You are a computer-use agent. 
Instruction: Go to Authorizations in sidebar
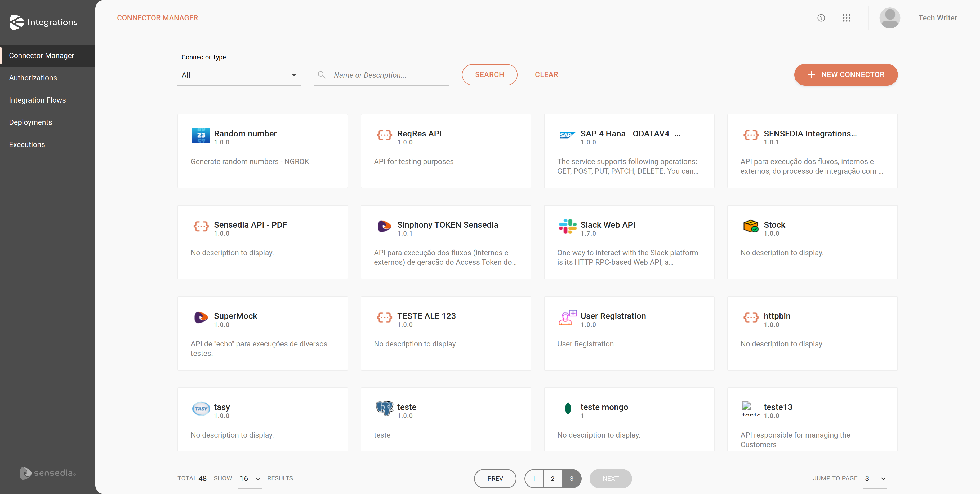pyautogui.click(x=48, y=78)
